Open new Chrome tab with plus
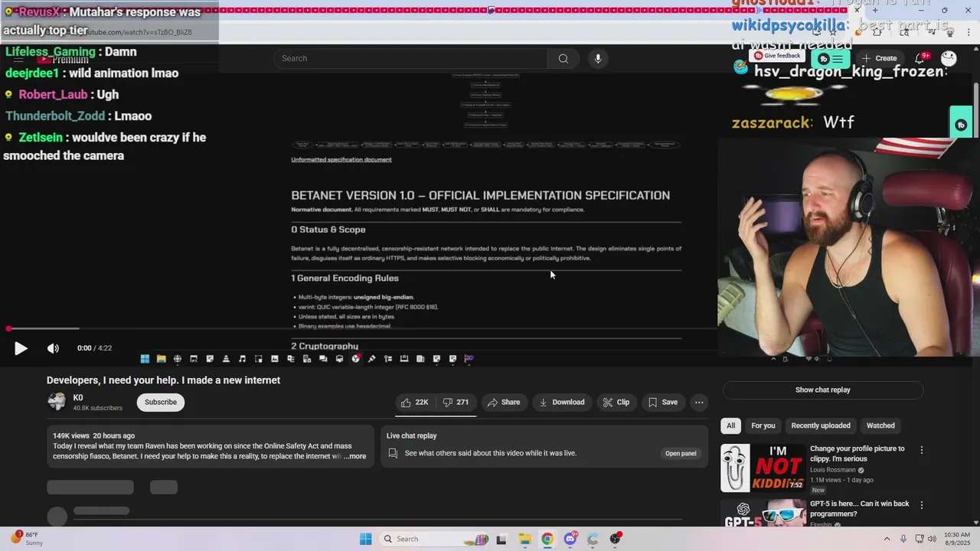Viewport: 980px width, 551px height. [x=875, y=10]
